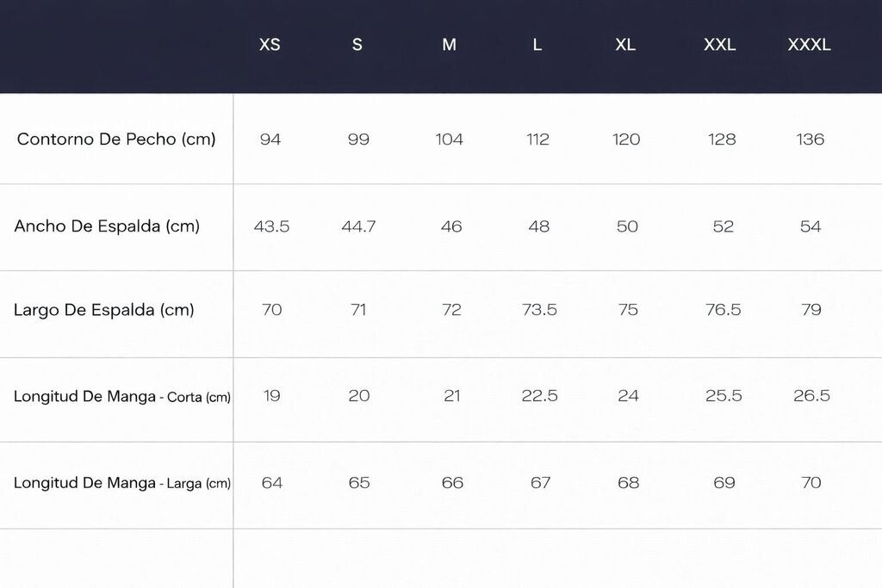
Task: Click the back width value 43.5
Action: click(x=271, y=226)
